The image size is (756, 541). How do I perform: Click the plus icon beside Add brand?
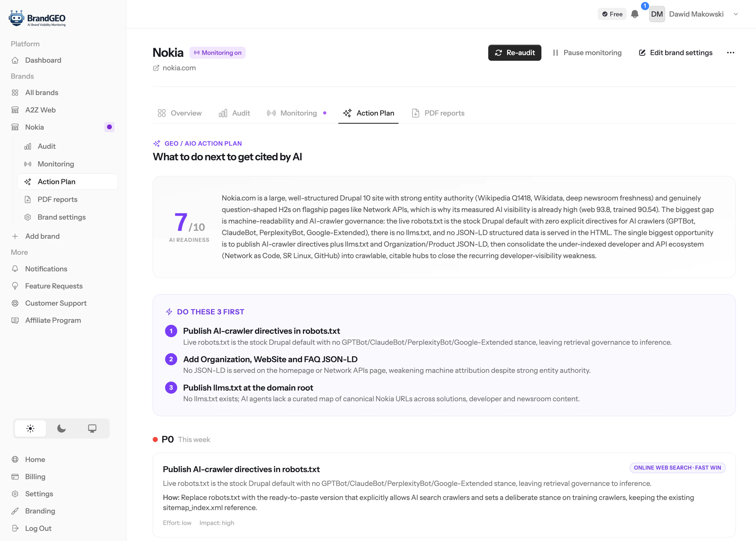[15, 236]
